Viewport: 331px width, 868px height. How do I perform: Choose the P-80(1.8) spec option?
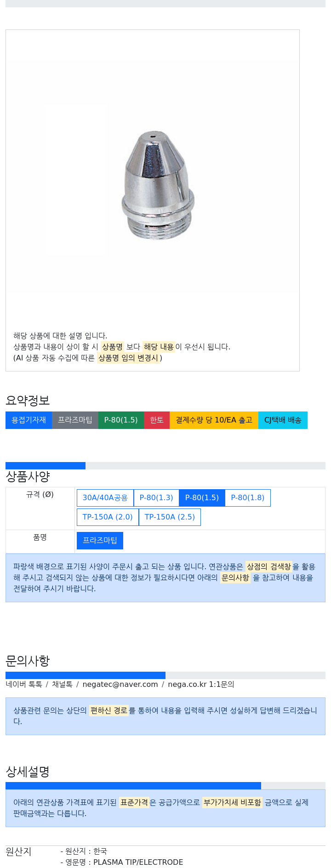247,498
